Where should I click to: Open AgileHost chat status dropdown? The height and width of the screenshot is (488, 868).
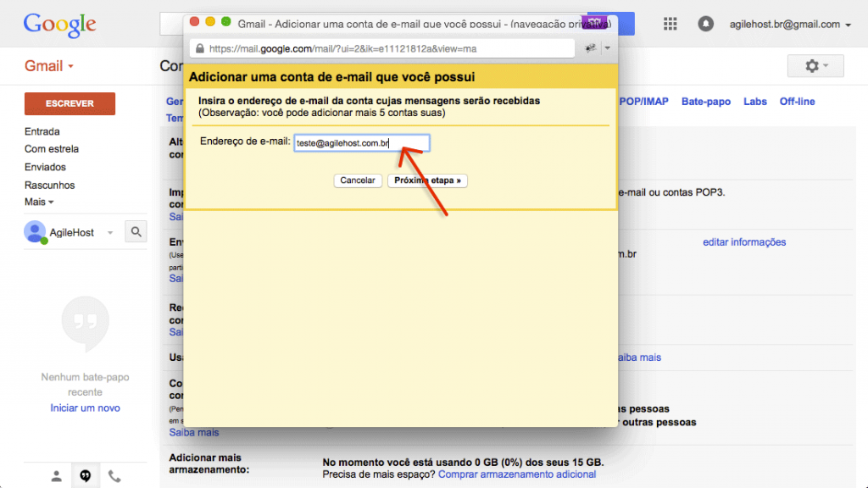pyautogui.click(x=110, y=232)
